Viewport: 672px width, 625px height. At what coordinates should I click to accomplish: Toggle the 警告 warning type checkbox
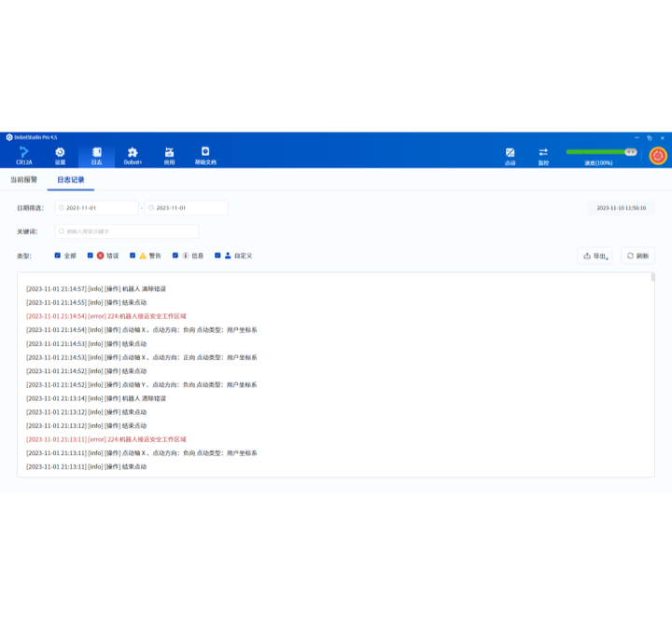[133, 255]
